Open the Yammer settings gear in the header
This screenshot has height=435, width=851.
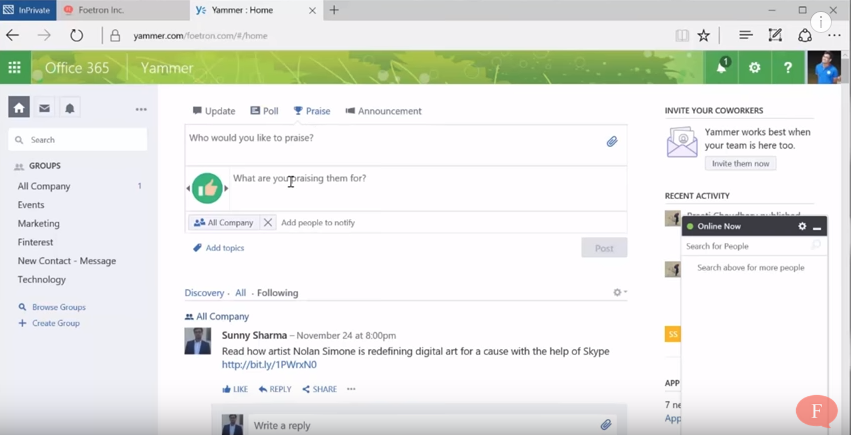click(x=754, y=67)
